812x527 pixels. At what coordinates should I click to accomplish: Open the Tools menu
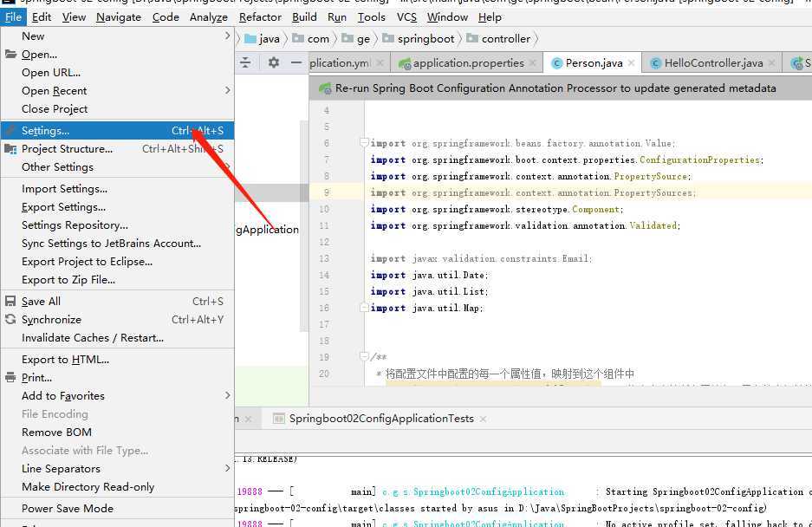[x=371, y=17]
